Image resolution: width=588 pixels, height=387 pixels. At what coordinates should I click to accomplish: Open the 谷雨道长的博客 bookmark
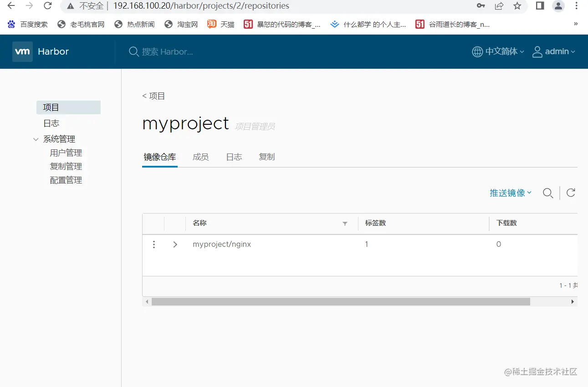point(453,25)
